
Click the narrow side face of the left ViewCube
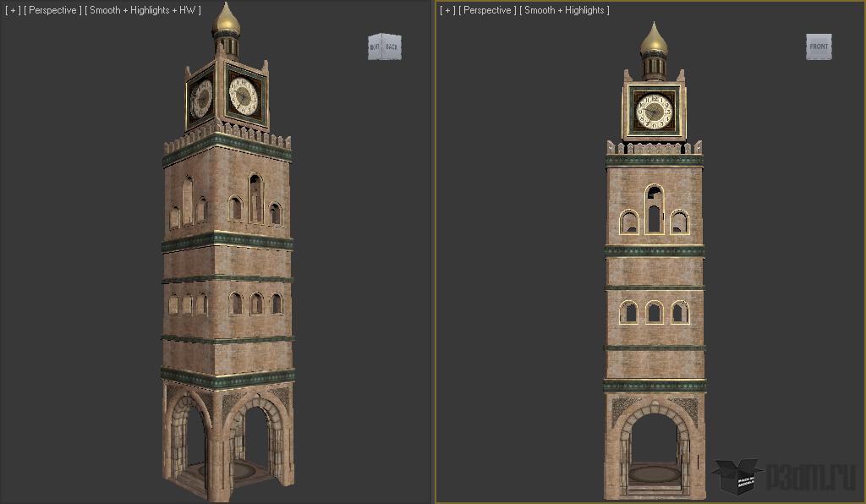[374, 48]
